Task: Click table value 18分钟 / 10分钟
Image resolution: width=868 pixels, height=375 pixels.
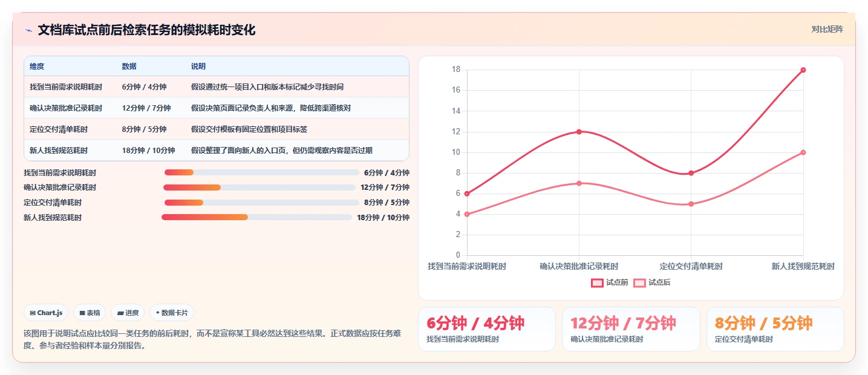Action: click(x=148, y=151)
